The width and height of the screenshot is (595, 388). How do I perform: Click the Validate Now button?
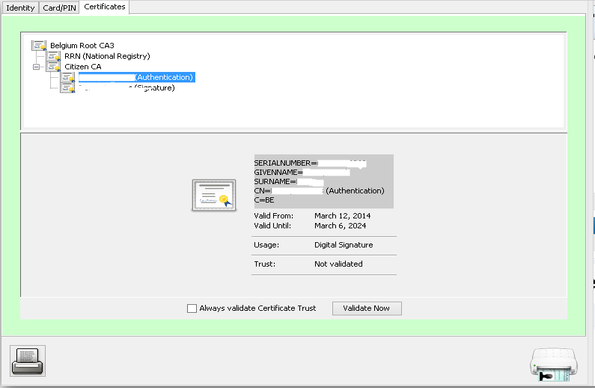coord(367,308)
